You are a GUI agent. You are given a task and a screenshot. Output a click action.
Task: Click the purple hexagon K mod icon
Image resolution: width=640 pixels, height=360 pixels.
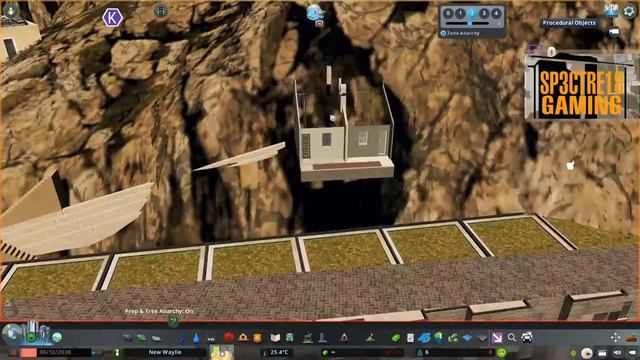(112, 18)
